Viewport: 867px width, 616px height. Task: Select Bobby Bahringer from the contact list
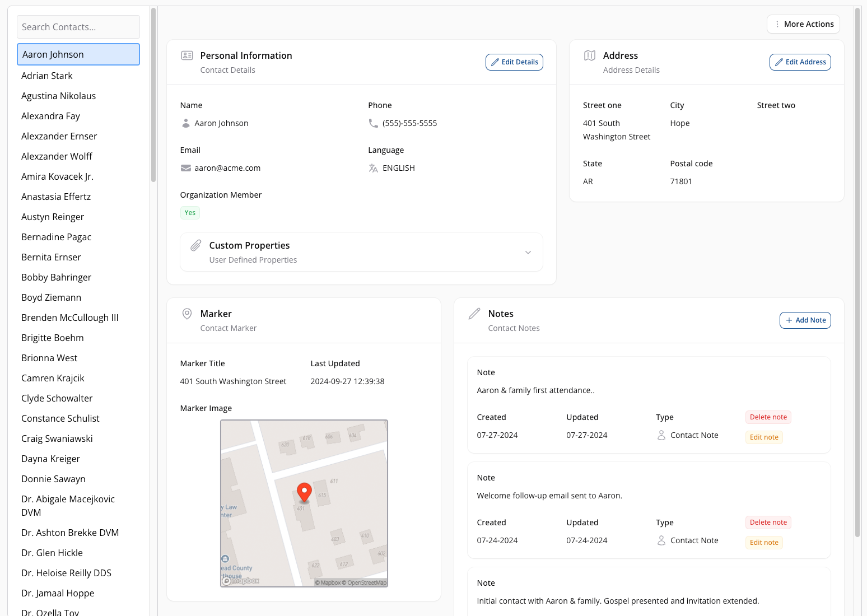pyautogui.click(x=56, y=277)
